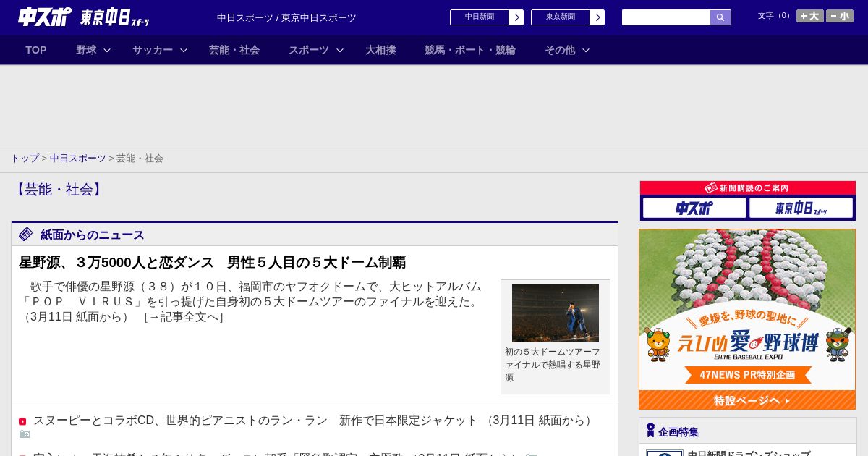Select 大相撲 in navigation bar

pos(380,50)
